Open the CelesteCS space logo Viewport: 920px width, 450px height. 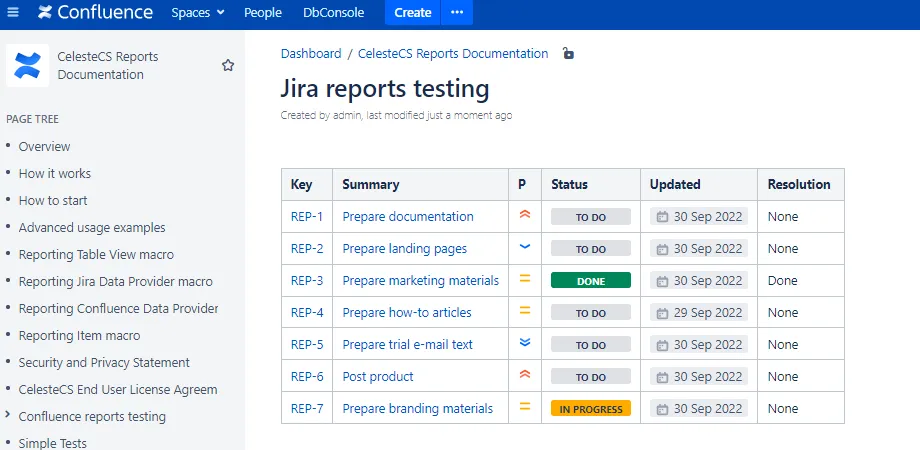tap(28, 66)
